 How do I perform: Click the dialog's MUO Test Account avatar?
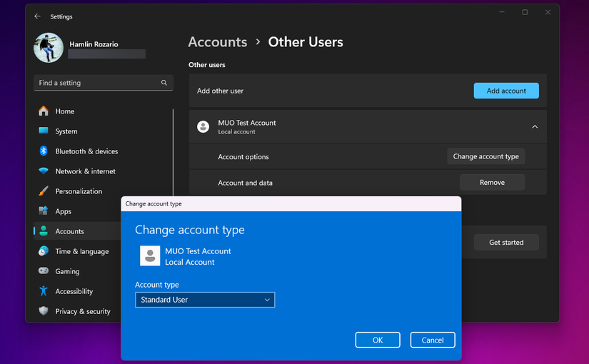[x=150, y=256]
